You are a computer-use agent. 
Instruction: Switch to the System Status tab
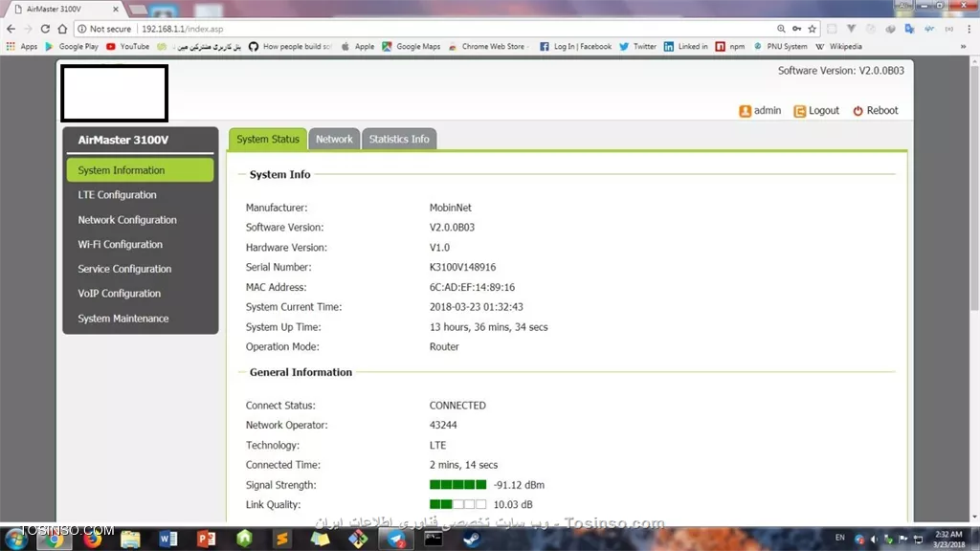click(x=268, y=139)
